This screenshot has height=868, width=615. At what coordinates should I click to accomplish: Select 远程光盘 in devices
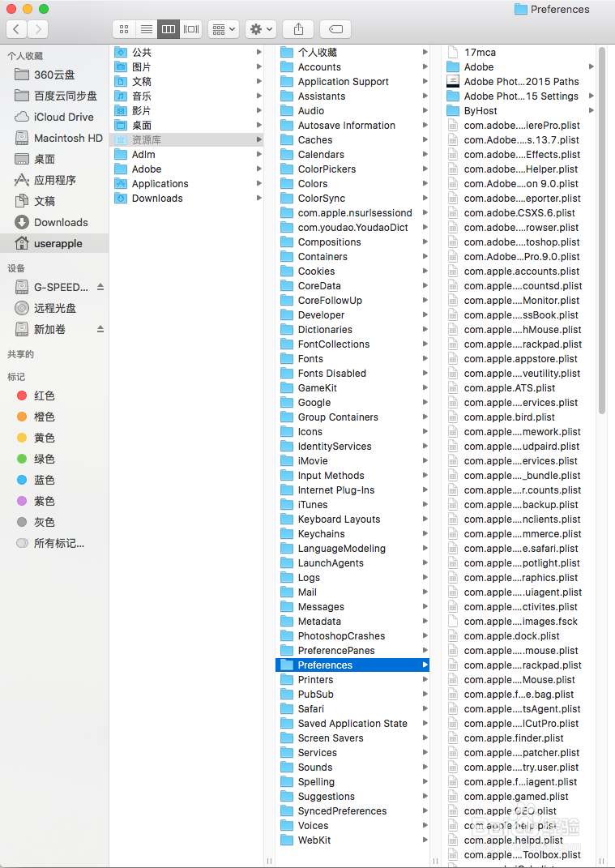[x=54, y=308]
